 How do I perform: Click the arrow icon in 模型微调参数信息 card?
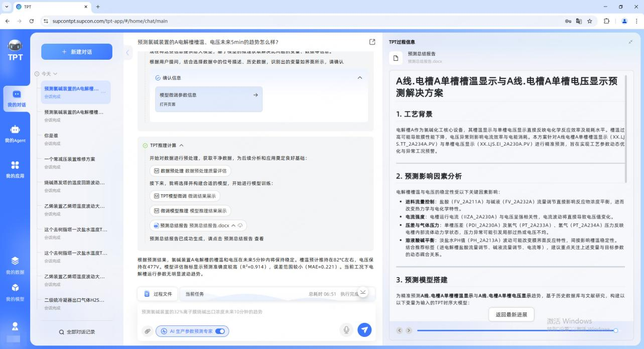click(255, 94)
